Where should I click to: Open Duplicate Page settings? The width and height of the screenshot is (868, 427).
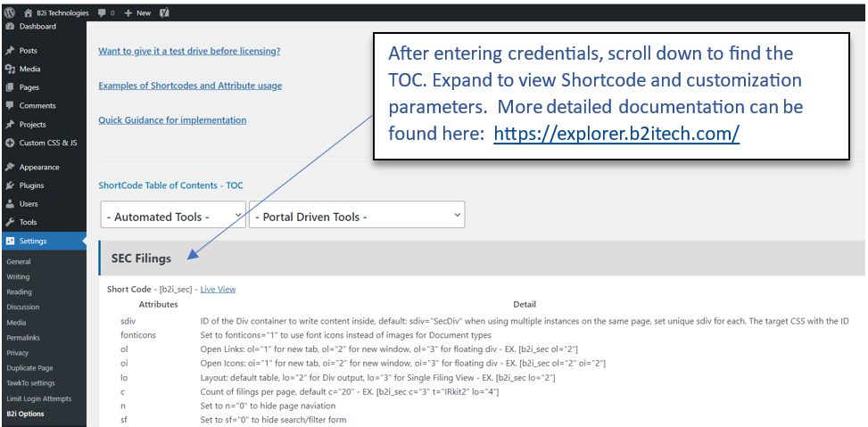(30, 368)
